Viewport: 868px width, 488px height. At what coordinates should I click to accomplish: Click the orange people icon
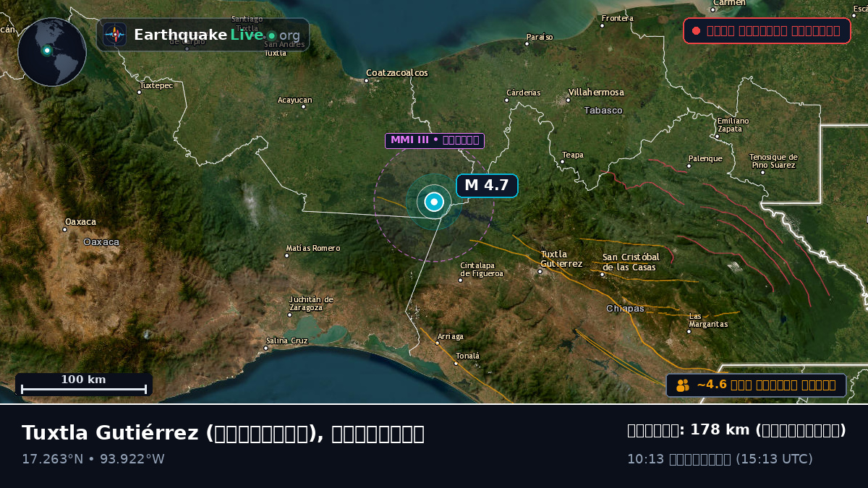coord(683,385)
